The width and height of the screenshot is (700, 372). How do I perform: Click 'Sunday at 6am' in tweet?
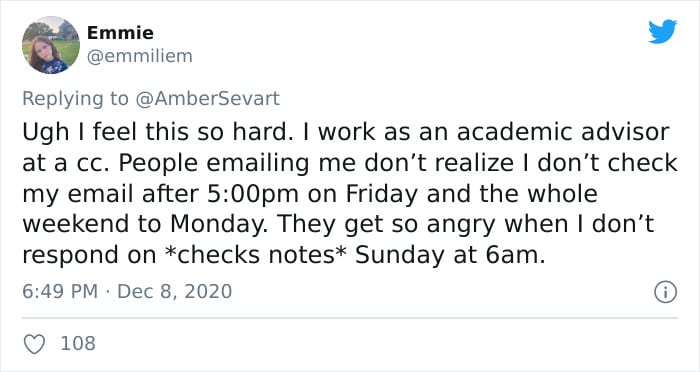point(450,255)
